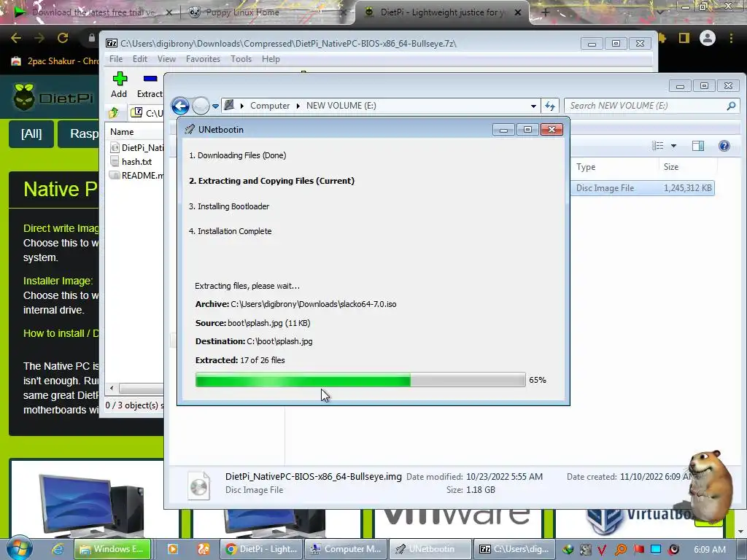Switch to the Download latest free trial tab

point(93,12)
